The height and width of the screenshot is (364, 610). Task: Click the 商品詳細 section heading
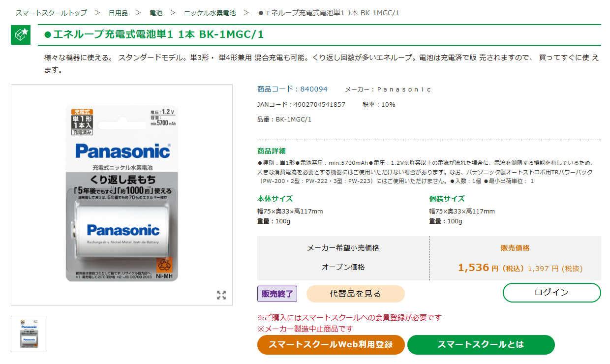coord(272,151)
